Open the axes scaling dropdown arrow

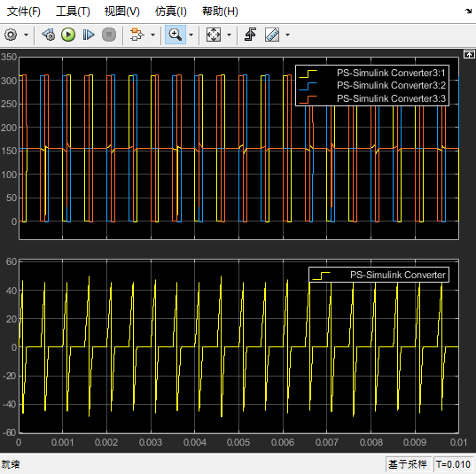[230, 35]
